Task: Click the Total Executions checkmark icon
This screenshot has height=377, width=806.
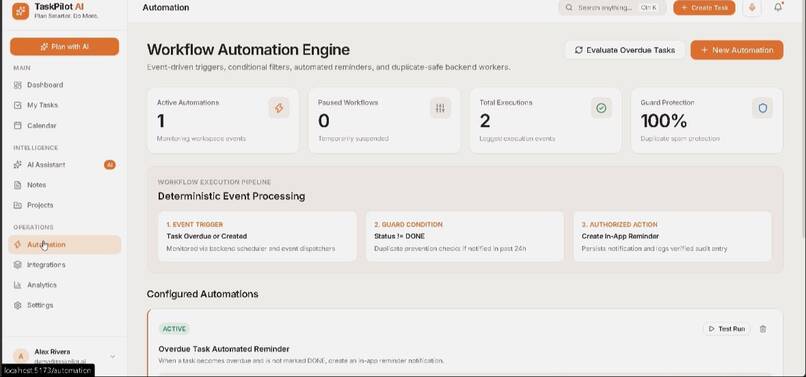Action: (601, 108)
